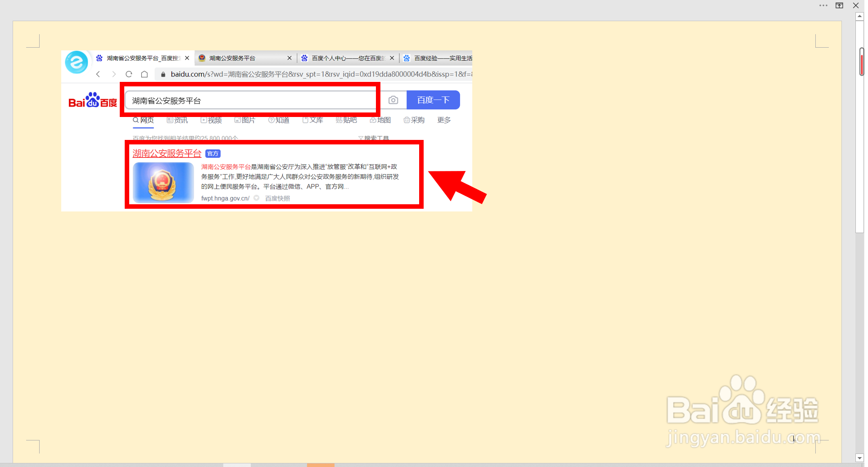Click the red vertical scrollbar thumb

(x=862, y=61)
